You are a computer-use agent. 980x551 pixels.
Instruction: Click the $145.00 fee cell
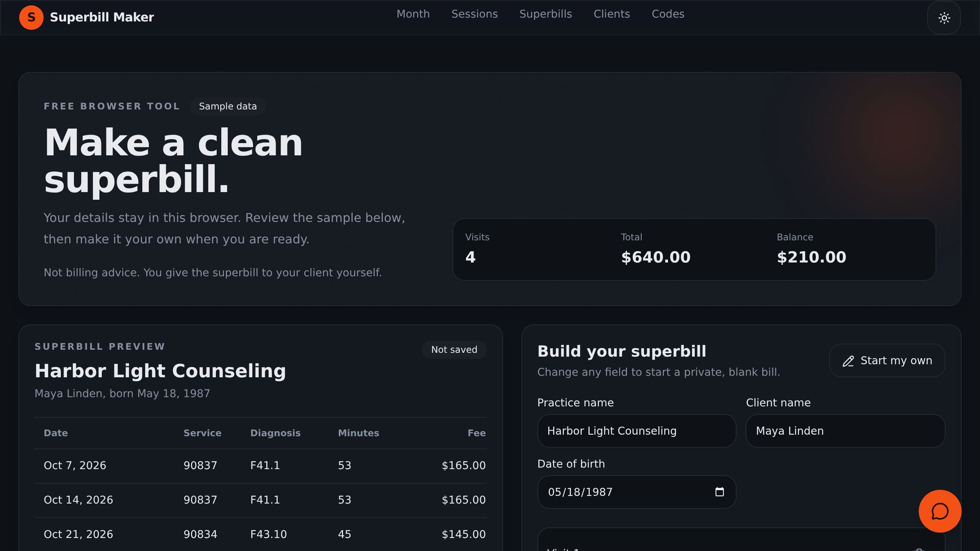[464, 535]
